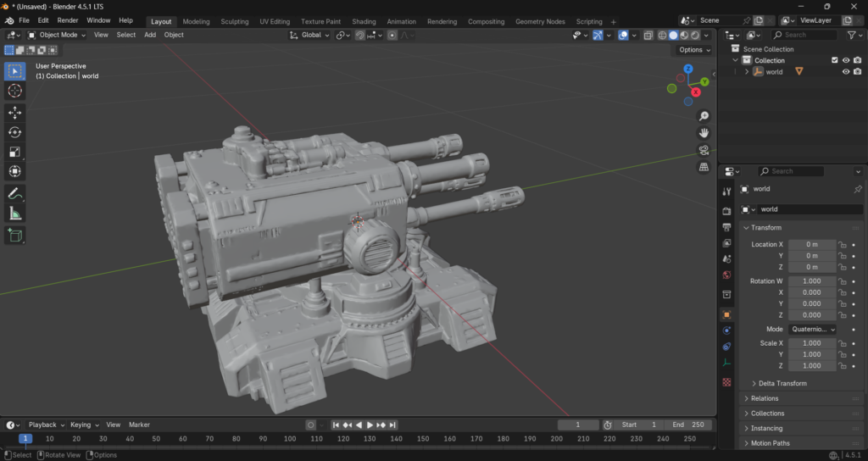Open the Playback popover in the timeline
868x461 pixels.
[46, 425]
